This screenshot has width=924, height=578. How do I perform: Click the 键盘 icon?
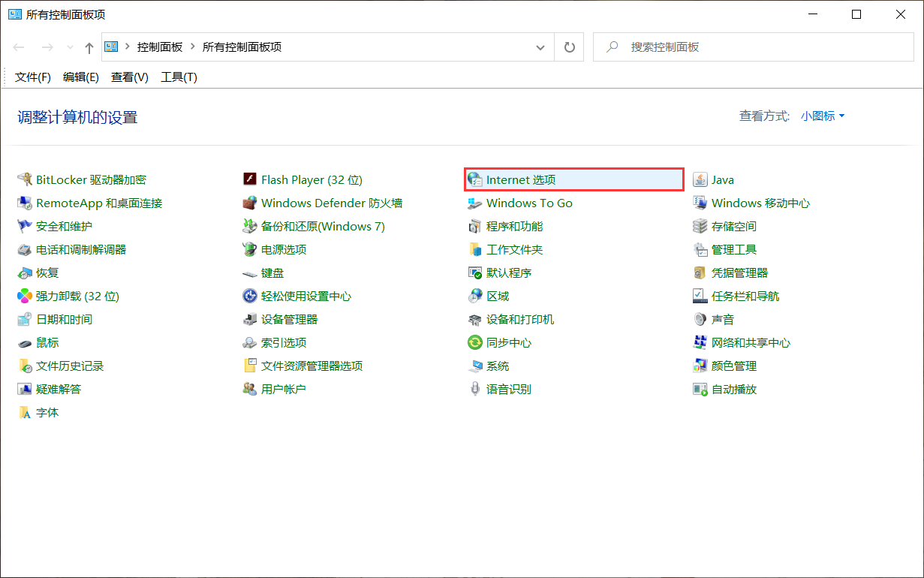[250, 272]
